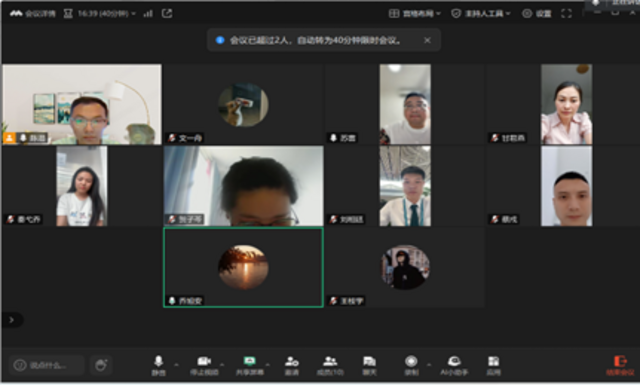
Task: Open the 会议详情 meeting details
Action: [33, 13]
